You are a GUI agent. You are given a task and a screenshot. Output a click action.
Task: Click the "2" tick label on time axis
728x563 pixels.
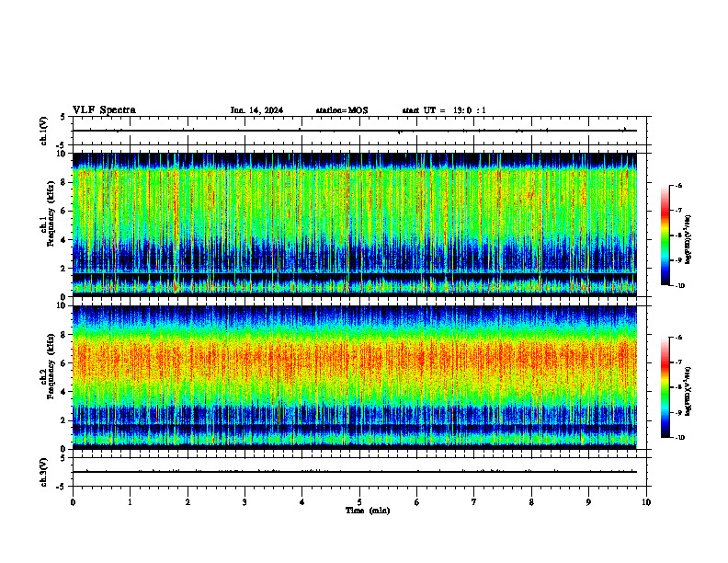188,502
